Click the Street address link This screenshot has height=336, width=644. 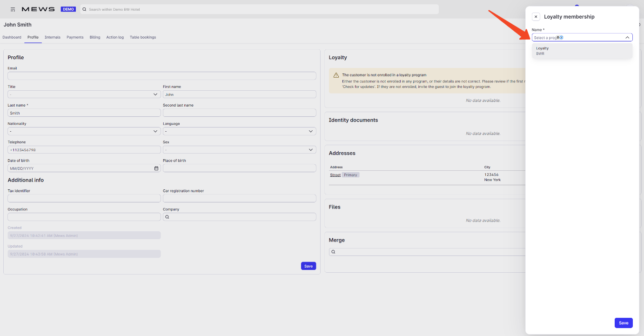click(335, 175)
